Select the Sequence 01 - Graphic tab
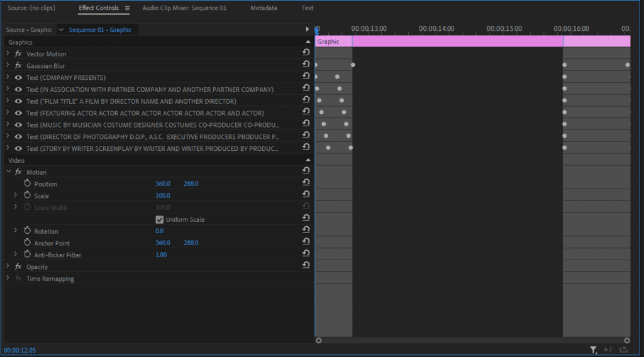Viewport: 644px width, 357px height. tap(100, 30)
